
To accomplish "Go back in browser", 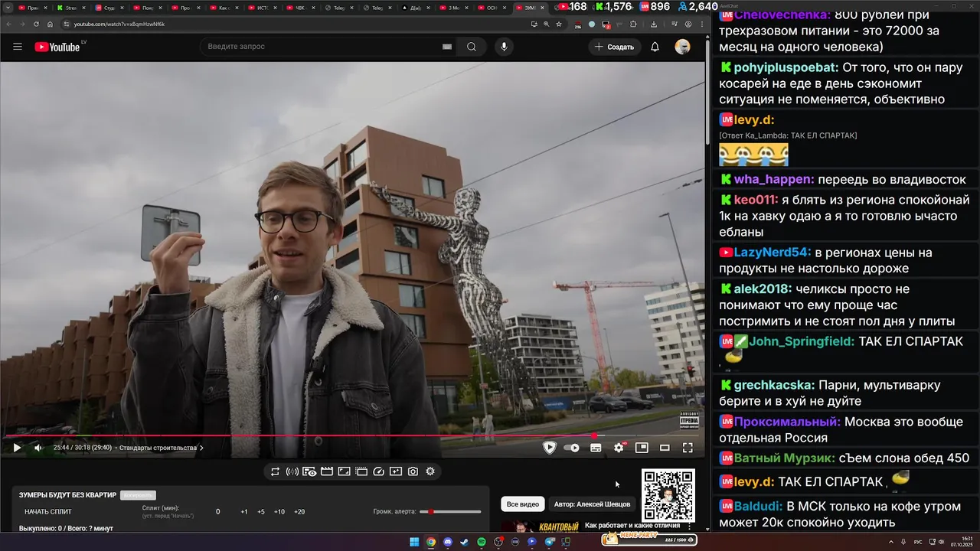I will click(x=8, y=24).
